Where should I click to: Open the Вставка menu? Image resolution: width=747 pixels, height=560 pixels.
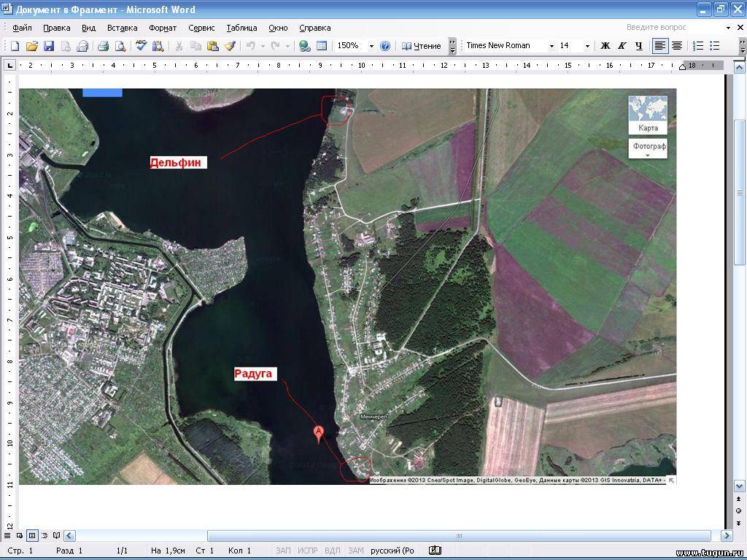click(x=123, y=28)
